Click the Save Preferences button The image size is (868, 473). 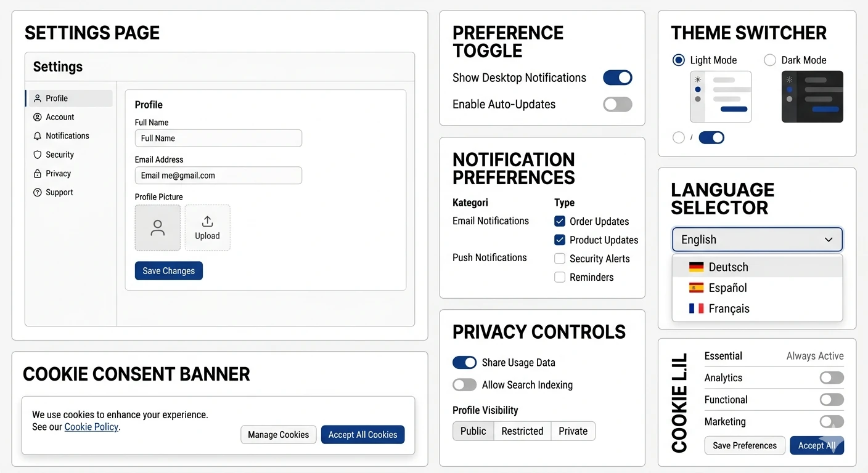745,445
